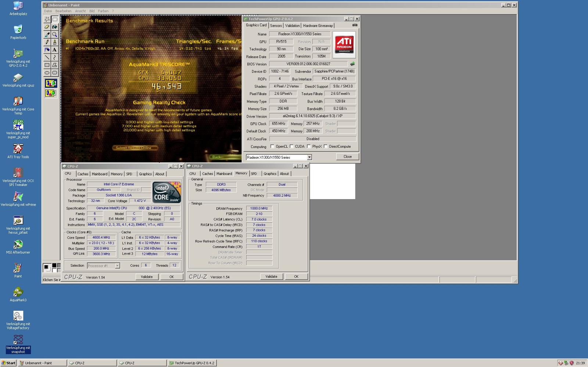Toggle the OpenCL checkbox in GPU-Z
The image size is (588, 367).
272,146
